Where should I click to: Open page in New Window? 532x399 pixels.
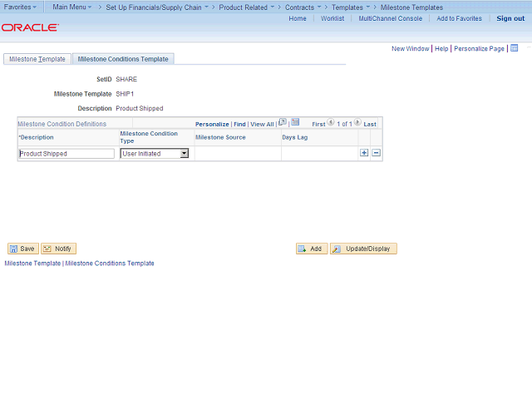pos(411,48)
